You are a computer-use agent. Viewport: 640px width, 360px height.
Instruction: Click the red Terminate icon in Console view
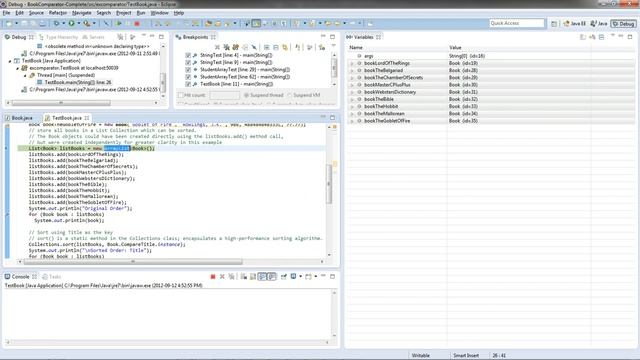click(213, 277)
